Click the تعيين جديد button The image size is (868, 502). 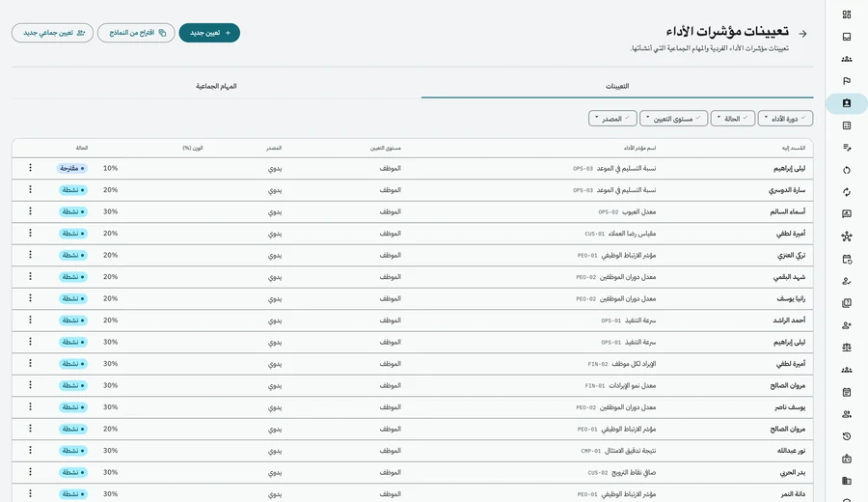pyautogui.click(x=209, y=33)
